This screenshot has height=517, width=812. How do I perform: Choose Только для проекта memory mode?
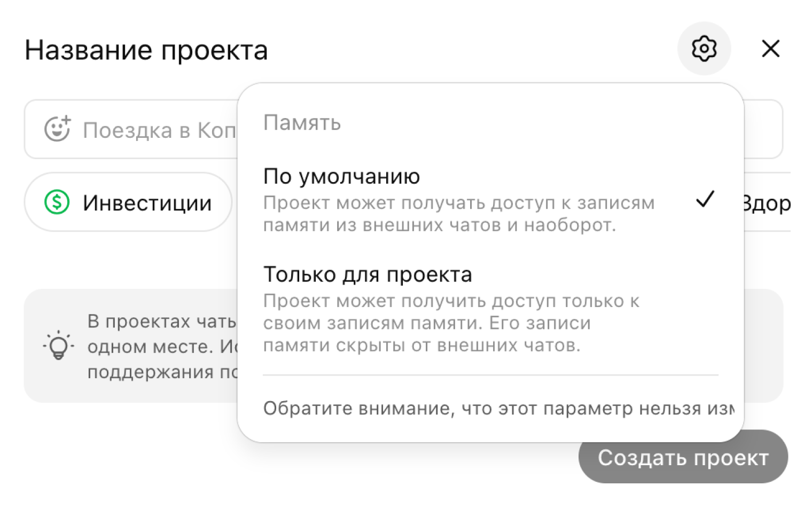(368, 275)
